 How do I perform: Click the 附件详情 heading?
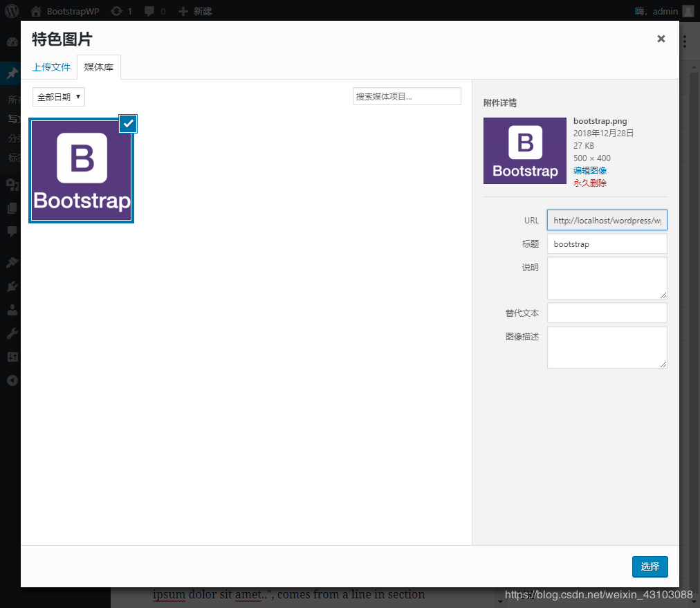tap(500, 102)
